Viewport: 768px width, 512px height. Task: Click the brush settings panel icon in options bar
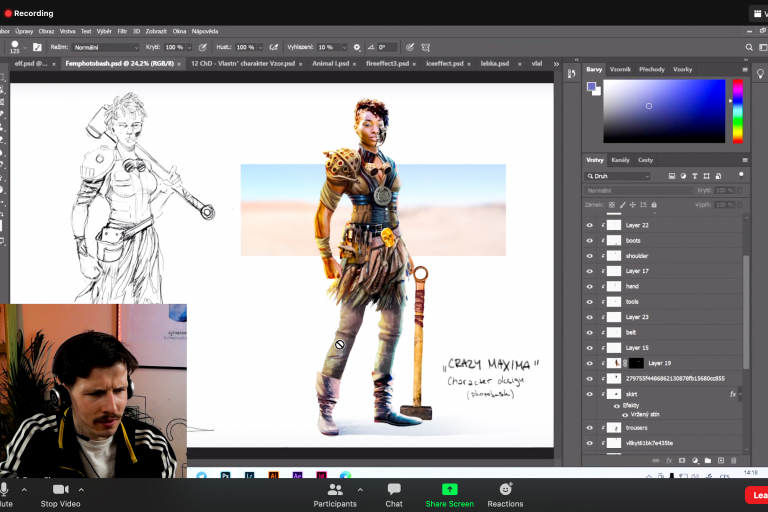click(37, 47)
